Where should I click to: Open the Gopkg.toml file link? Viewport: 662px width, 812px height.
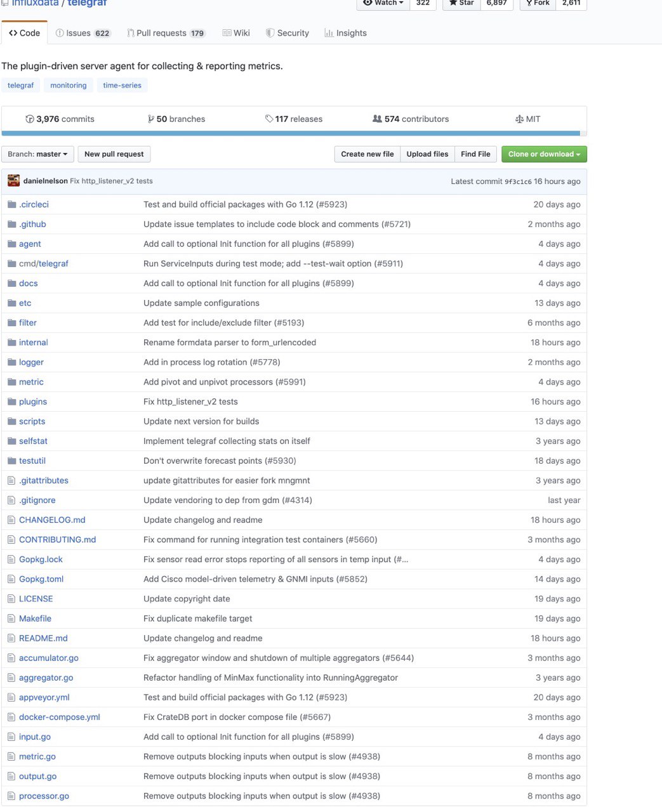tap(41, 579)
